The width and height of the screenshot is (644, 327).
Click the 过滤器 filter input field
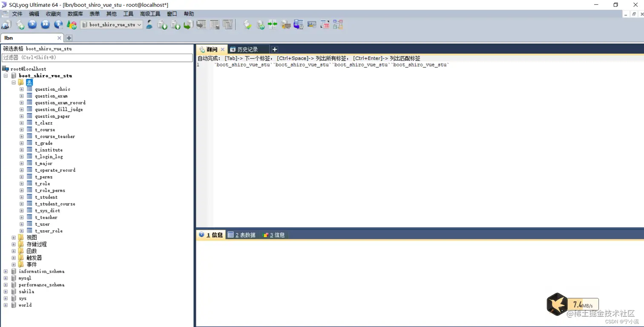click(x=97, y=58)
